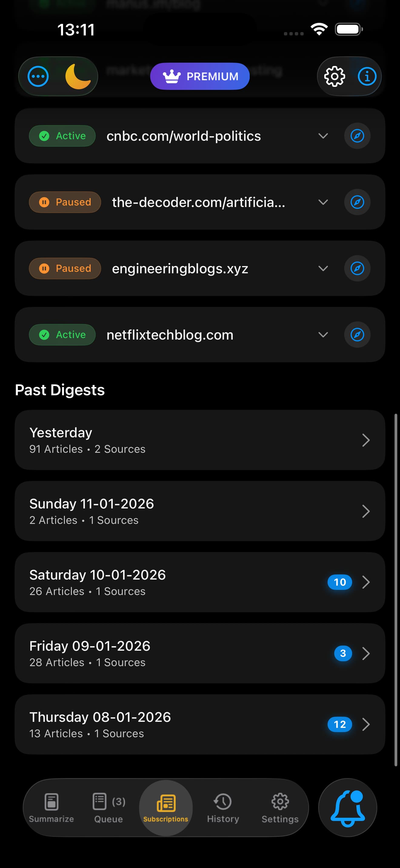The width and height of the screenshot is (400, 868).
Task: Switch to the History tab
Action: tap(223, 808)
